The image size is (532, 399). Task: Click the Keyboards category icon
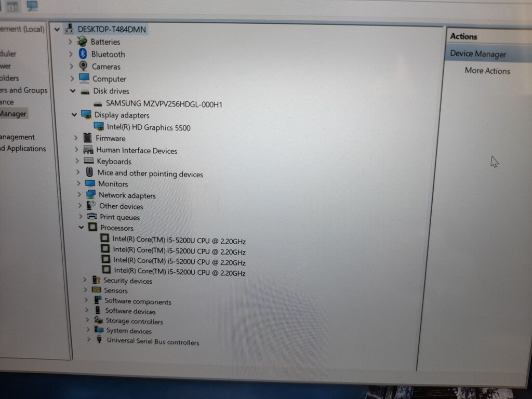(x=89, y=161)
